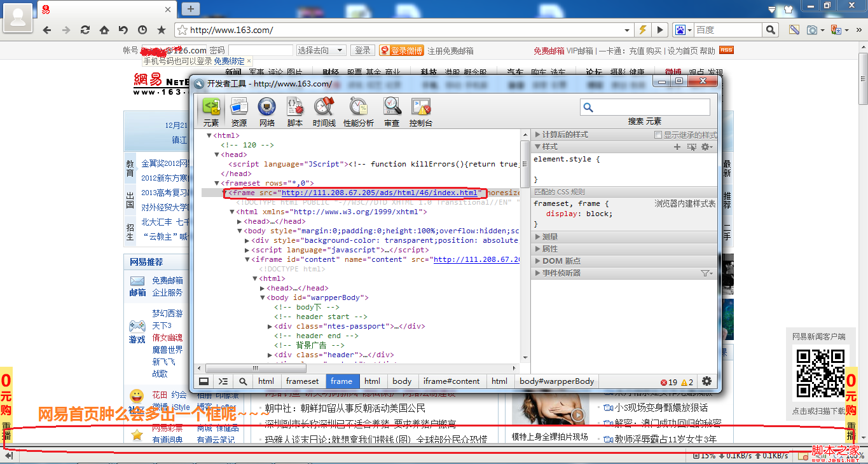Open the frame src URL link

coord(379,193)
